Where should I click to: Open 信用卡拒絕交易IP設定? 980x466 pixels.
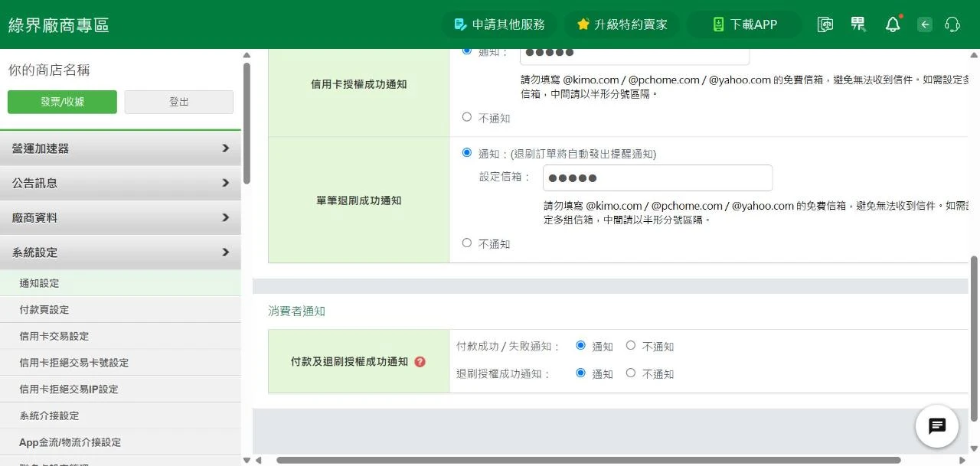pos(120,389)
